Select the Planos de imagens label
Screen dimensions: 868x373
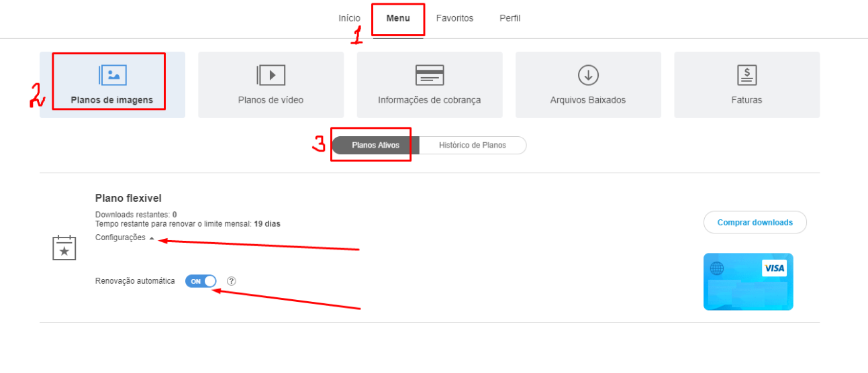pos(112,100)
